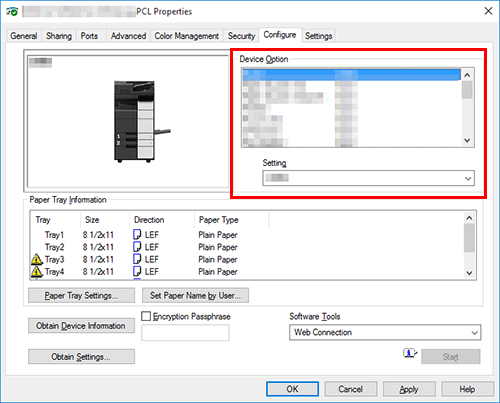Screen dimensions: 500x403
Task: Open Paper Tray Settings
Action: 81,296
